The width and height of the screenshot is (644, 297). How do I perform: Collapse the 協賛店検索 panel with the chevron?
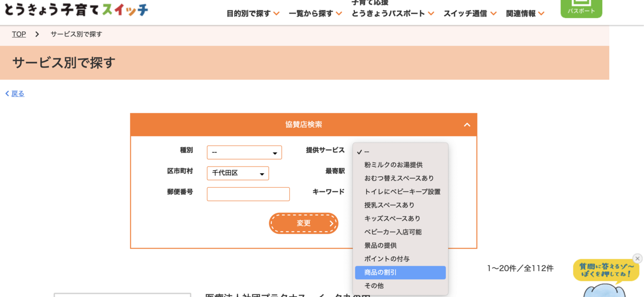point(467,125)
